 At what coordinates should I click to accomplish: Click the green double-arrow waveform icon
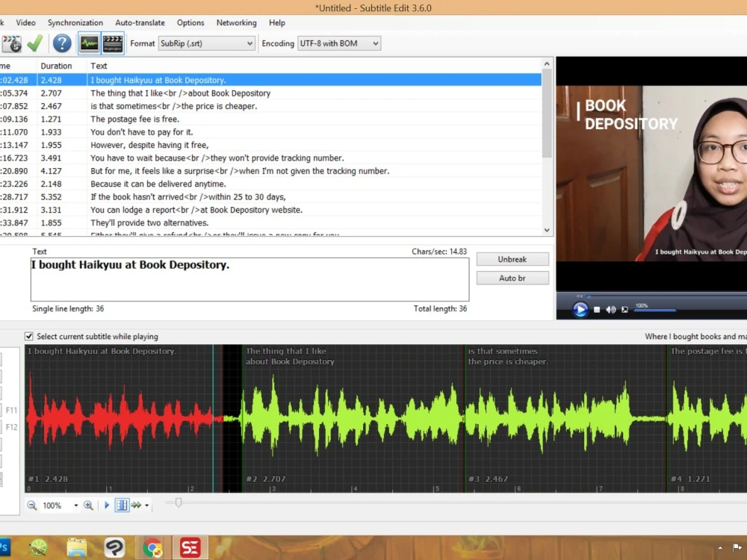(136, 505)
